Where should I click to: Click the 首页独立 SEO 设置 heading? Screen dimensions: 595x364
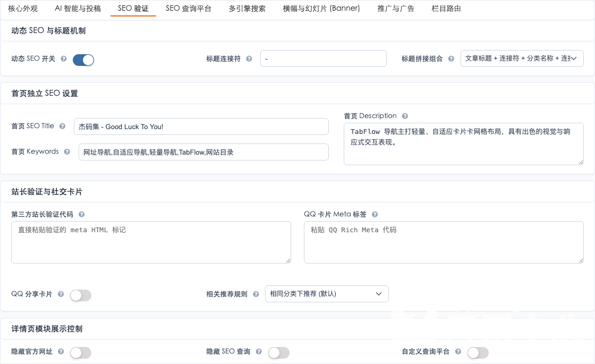click(x=45, y=94)
